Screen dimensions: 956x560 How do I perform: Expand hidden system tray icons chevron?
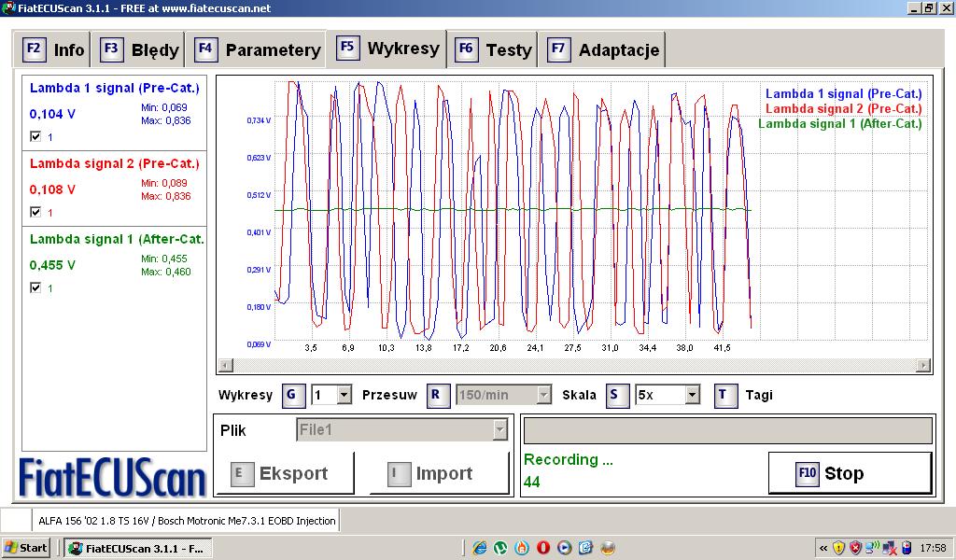(823, 548)
